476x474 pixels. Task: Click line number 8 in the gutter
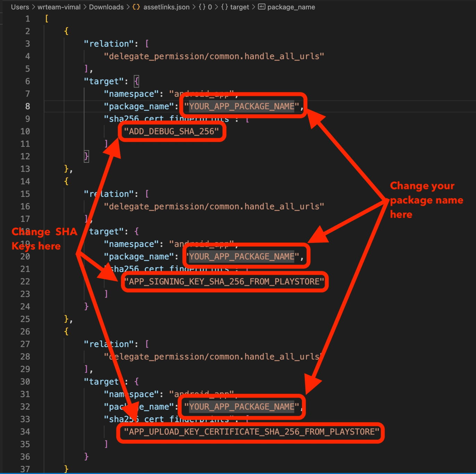[x=27, y=106]
